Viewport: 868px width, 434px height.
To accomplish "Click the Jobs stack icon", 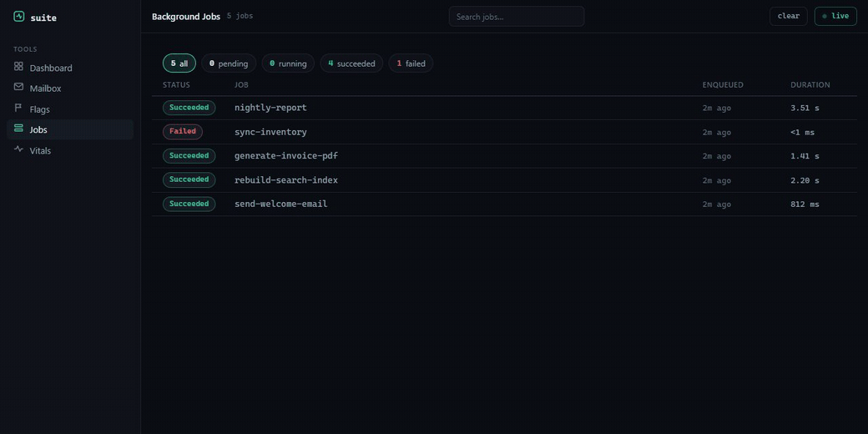I will pos(19,129).
